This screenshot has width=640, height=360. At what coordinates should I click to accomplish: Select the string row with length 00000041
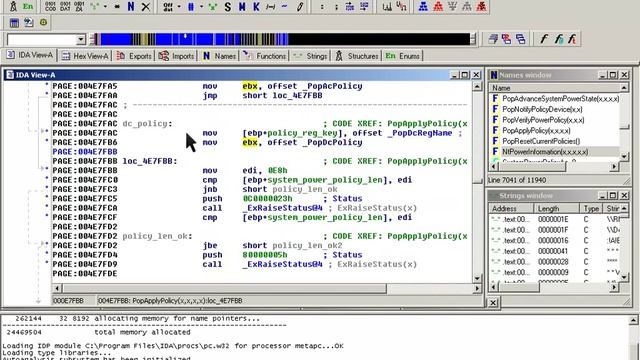point(555,251)
